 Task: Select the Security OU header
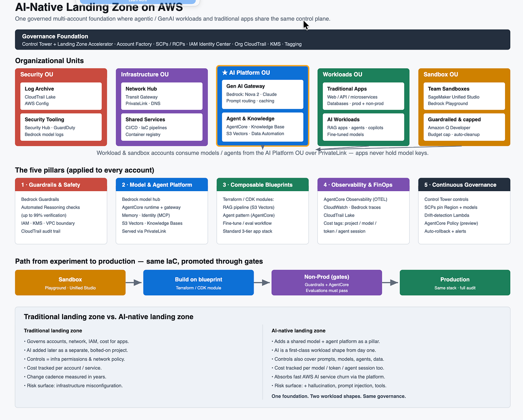click(x=37, y=74)
